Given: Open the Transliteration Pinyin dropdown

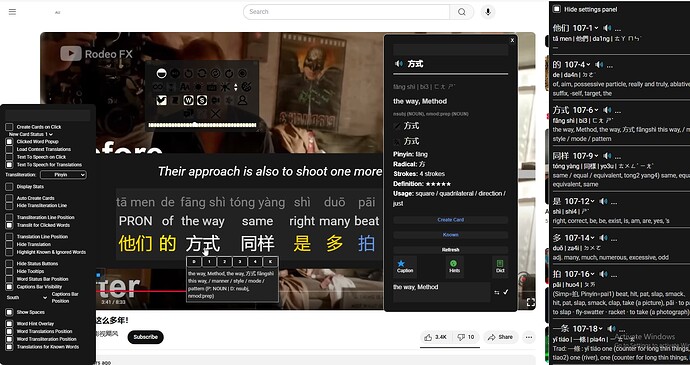Looking at the screenshot, I should coord(63,175).
